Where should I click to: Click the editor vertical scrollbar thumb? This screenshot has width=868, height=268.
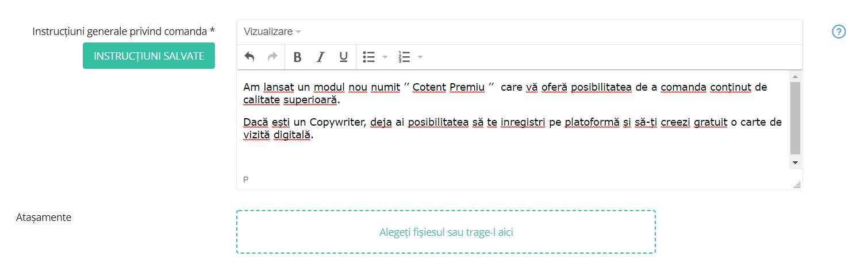click(795, 118)
